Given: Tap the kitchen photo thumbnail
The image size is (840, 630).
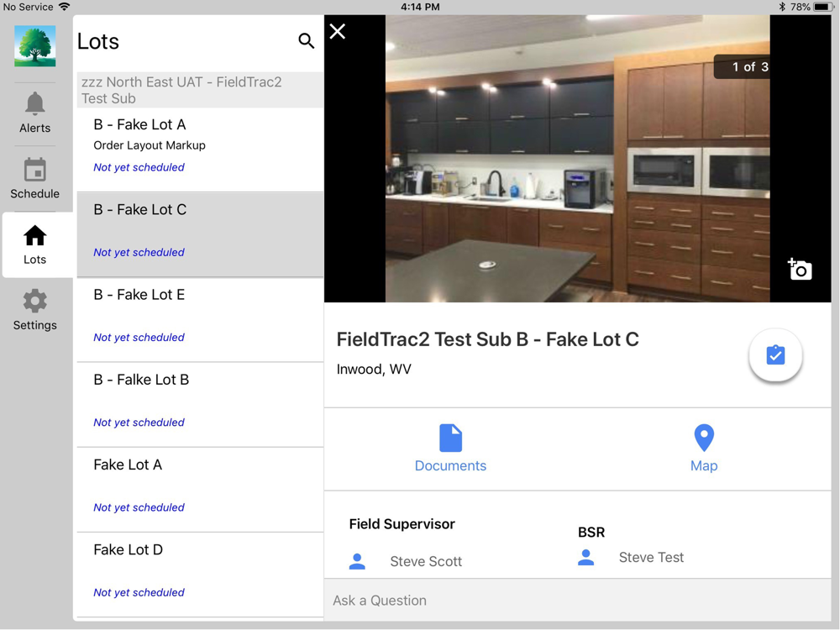Looking at the screenshot, I should (x=578, y=159).
